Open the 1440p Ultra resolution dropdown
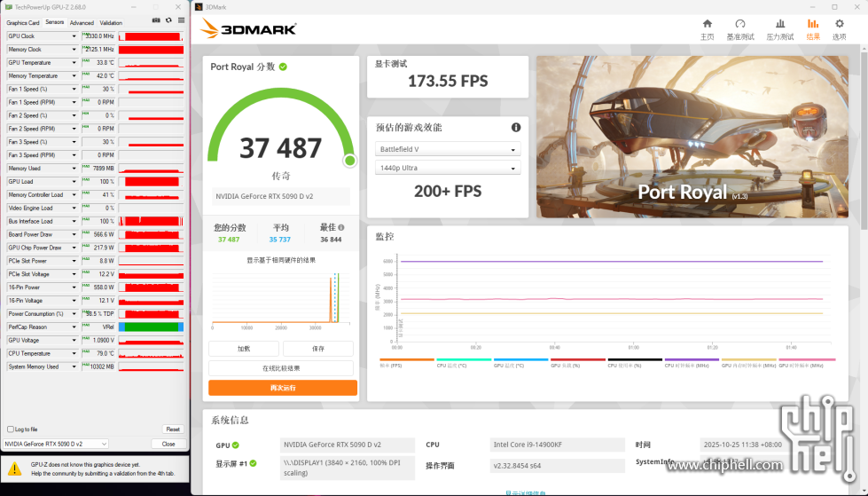 (448, 168)
